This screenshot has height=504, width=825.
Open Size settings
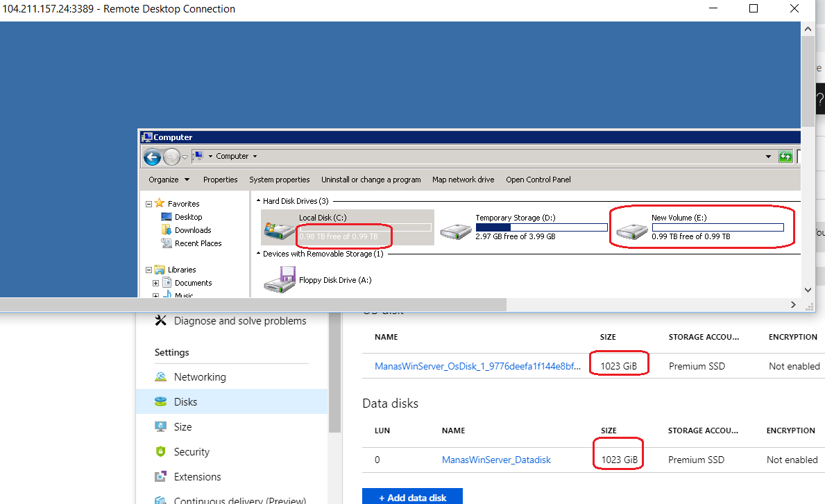pos(182,427)
